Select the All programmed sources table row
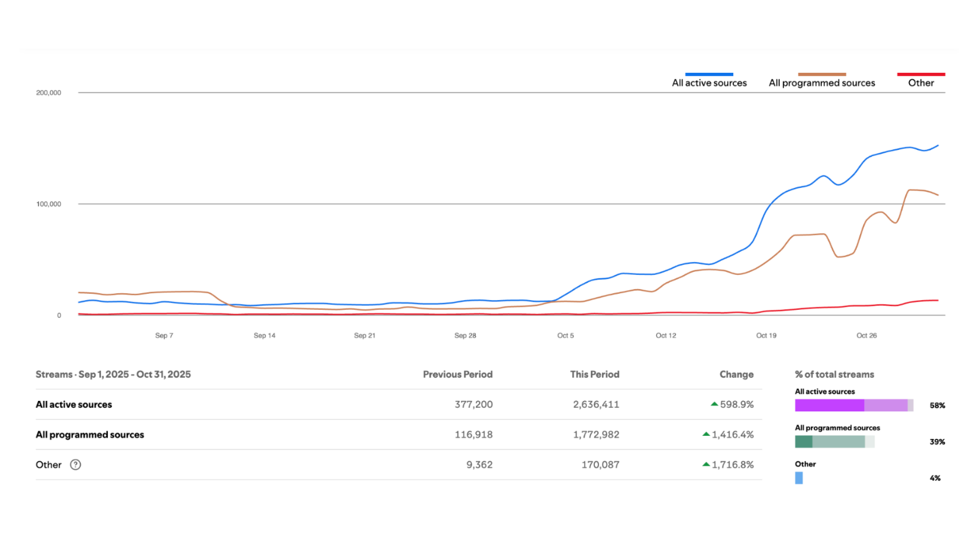Viewport: 980px width, 551px height. (399, 435)
